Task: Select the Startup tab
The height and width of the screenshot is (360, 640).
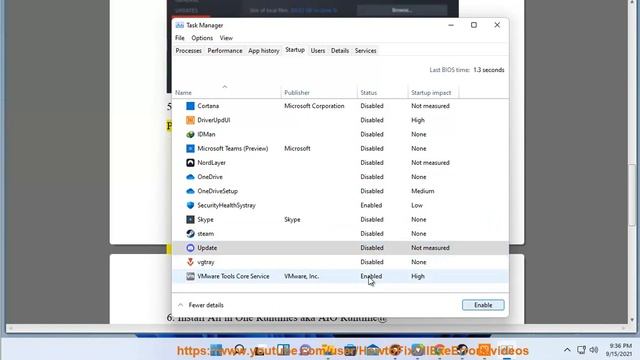Action: (x=295, y=50)
